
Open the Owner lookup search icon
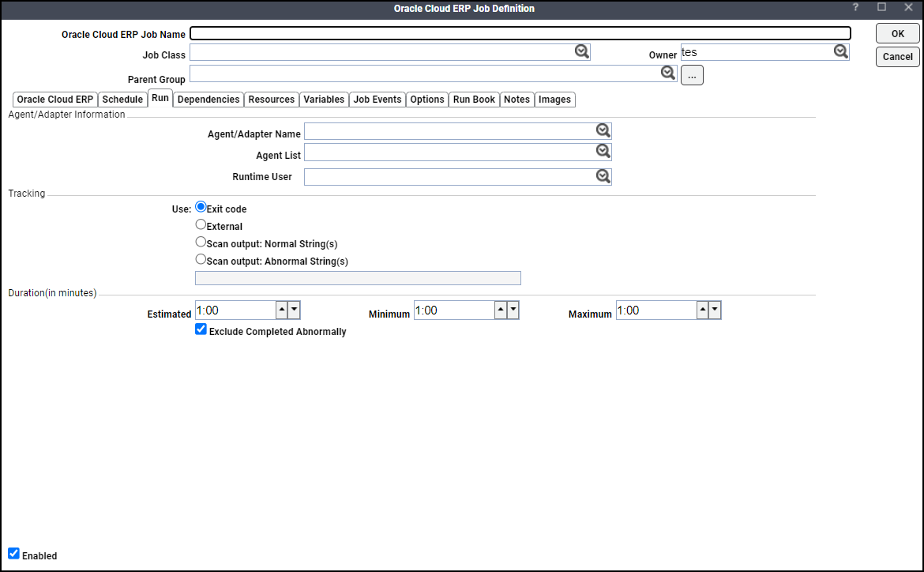pyautogui.click(x=841, y=52)
